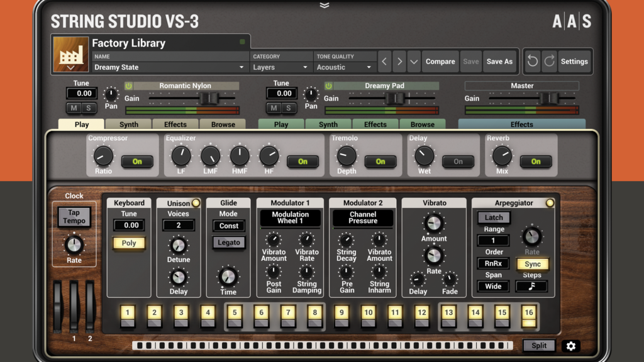The image size is (644, 362).
Task: Click the AAS logo
Action: (572, 21)
